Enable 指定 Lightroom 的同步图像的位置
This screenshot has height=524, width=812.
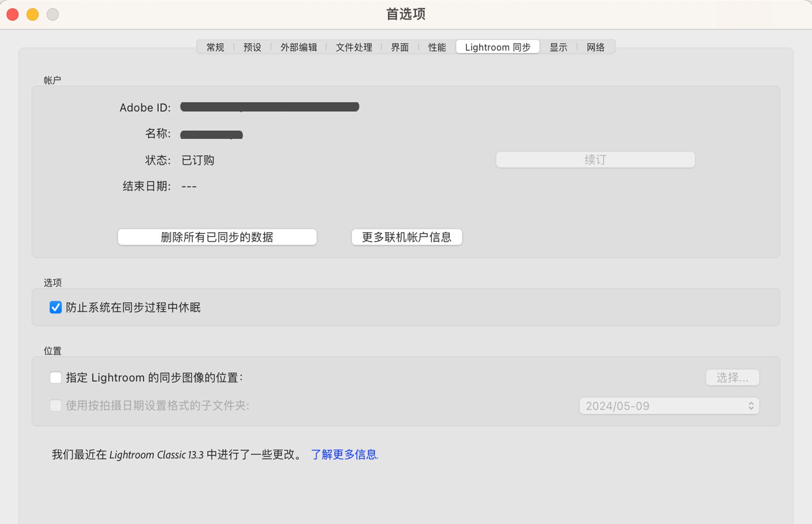[55, 377]
